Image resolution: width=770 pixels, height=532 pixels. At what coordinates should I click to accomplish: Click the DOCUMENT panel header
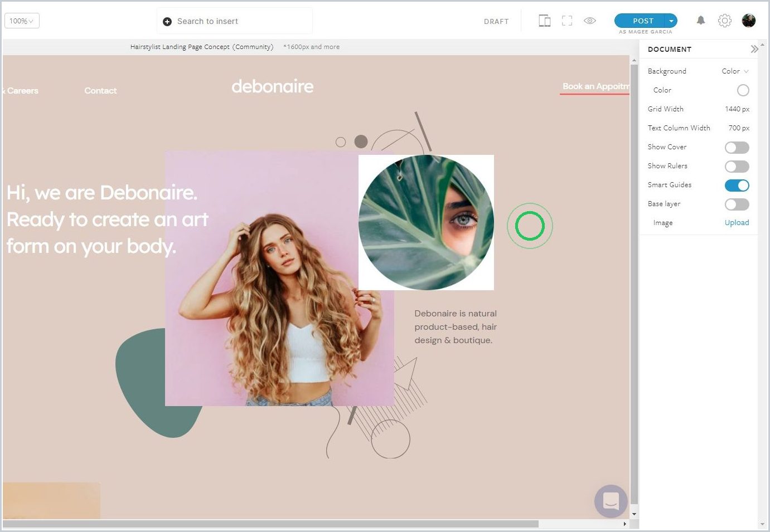coord(670,49)
